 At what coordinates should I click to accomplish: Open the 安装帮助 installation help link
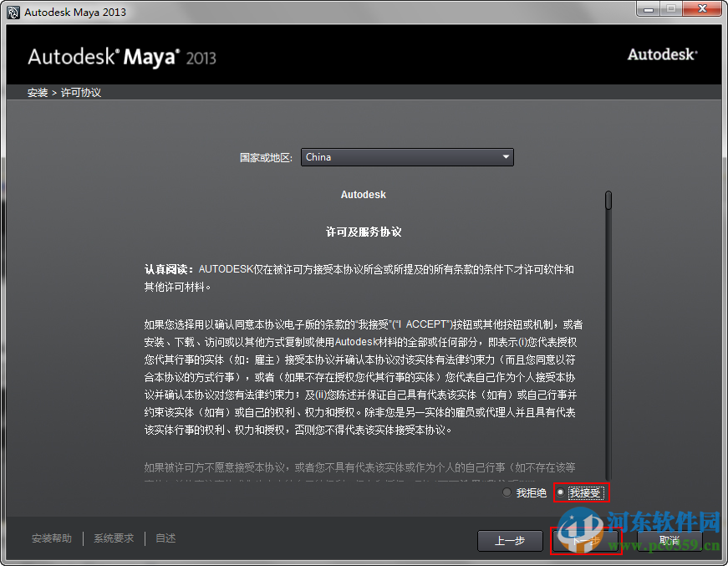point(51,538)
